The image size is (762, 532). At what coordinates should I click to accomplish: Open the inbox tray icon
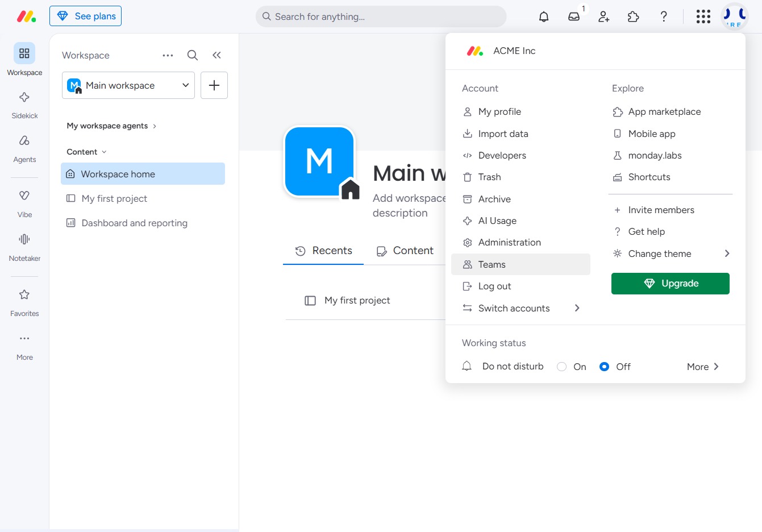pyautogui.click(x=574, y=16)
